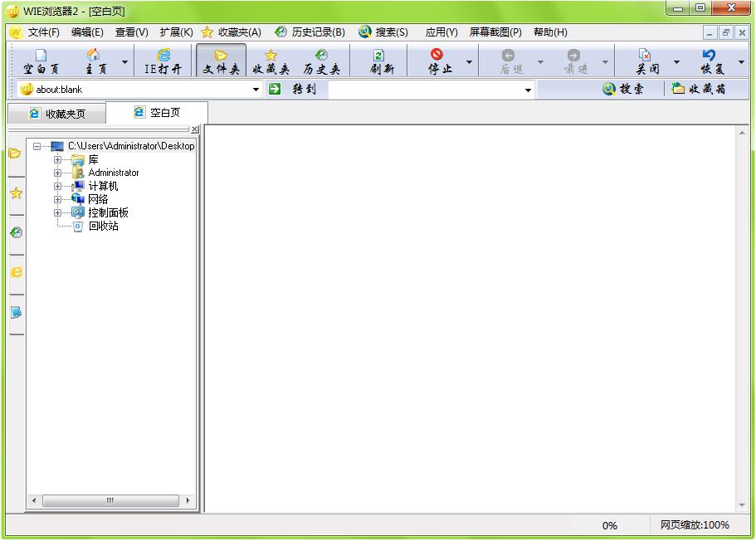Image resolution: width=756 pixels, height=541 pixels.
Task: Click page vertical scrollbar down arrow
Action: click(742, 505)
